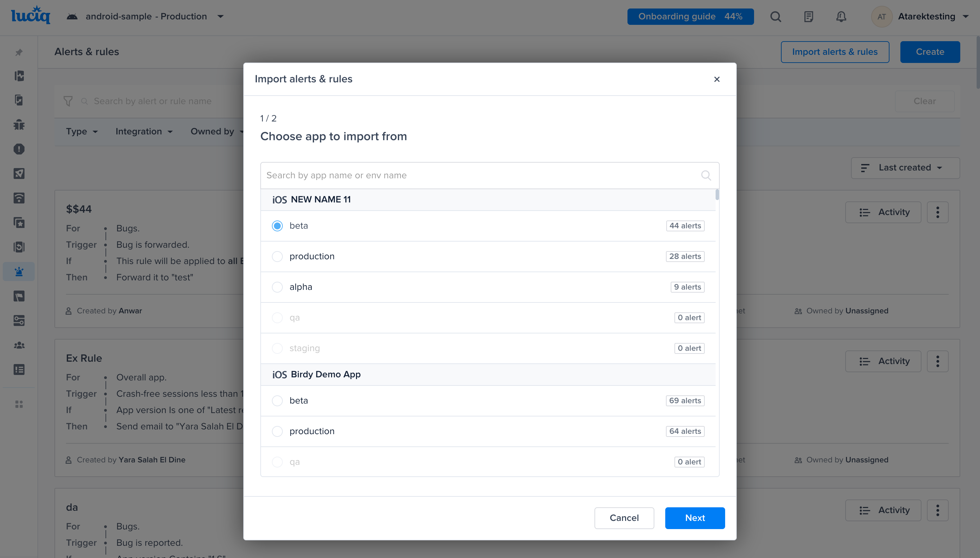Close the Import alerts & rules dialog
The height and width of the screenshot is (558, 980).
pos(717,79)
